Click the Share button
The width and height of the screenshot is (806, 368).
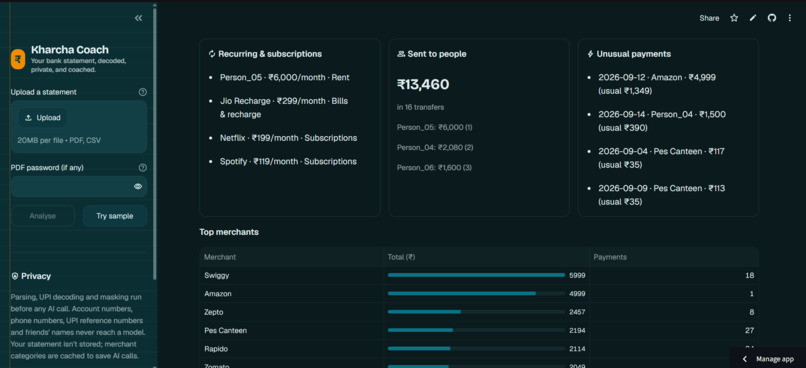click(709, 18)
